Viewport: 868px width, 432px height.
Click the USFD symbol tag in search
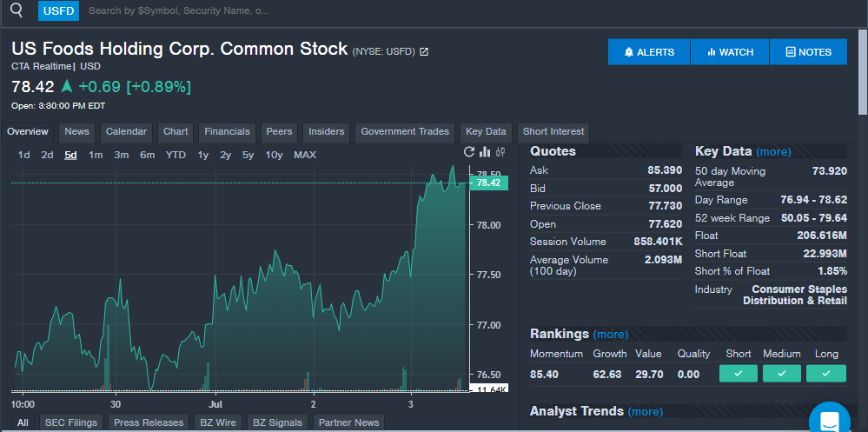[59, 10]
